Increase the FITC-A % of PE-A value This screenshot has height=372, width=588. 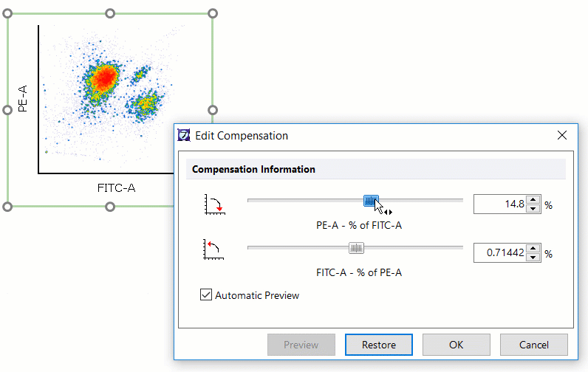[534, 249]
